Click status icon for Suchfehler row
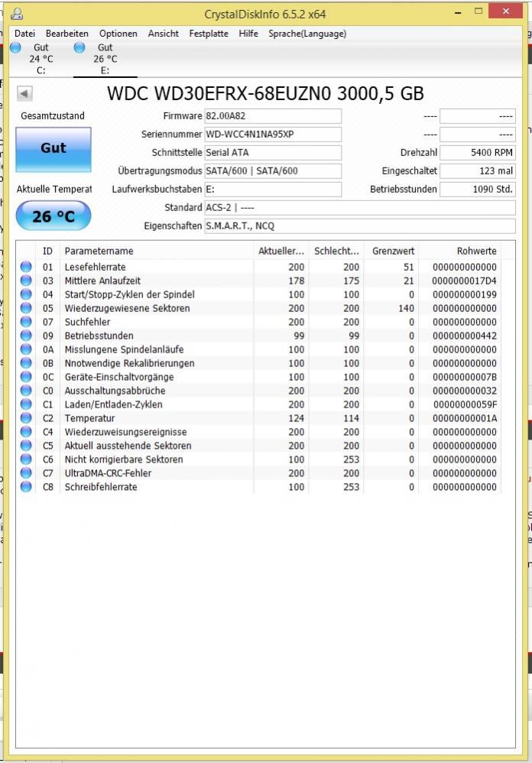This screenshot has height=763, width=532. 26,322
